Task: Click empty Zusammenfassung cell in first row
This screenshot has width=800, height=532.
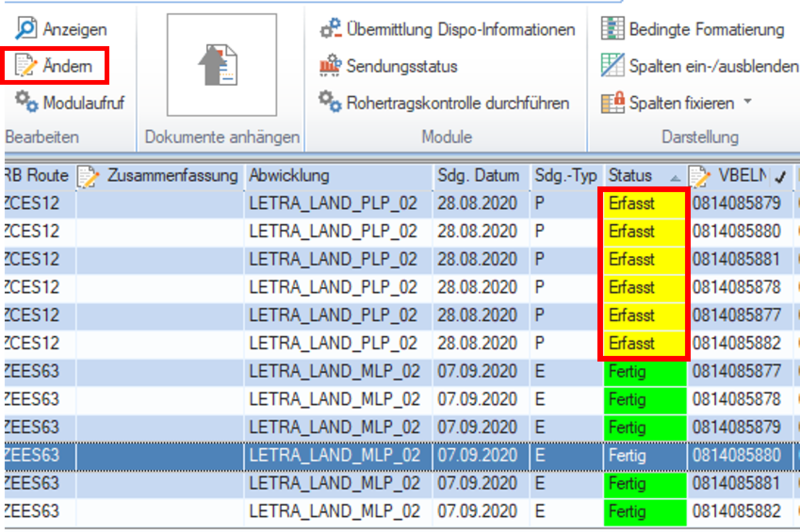Action: [x=160, y=204]
